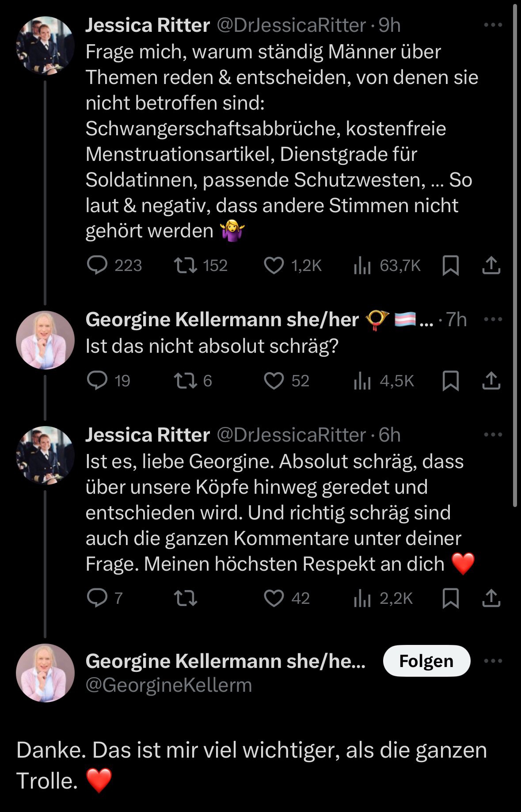Open @DrJessicaRitter handle on the 9h tweet
Image resolution: width=521 pixels, height=812 pixels.
point(291,25)
